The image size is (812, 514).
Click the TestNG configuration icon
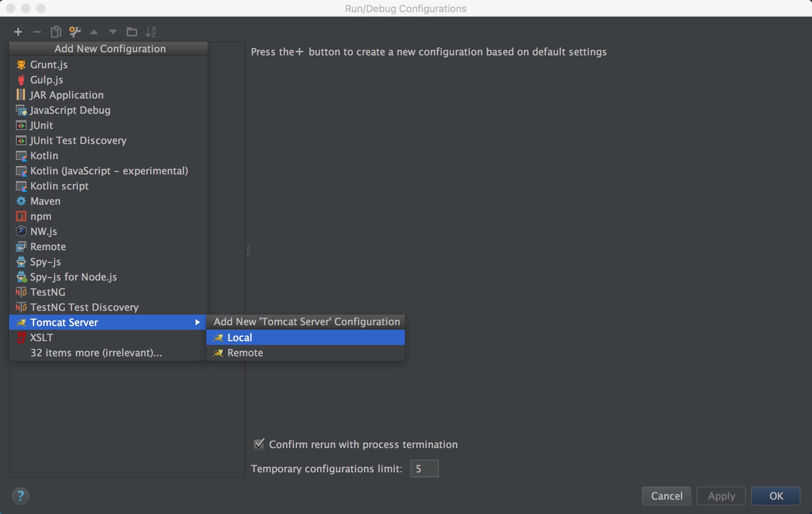click(21, 291)
